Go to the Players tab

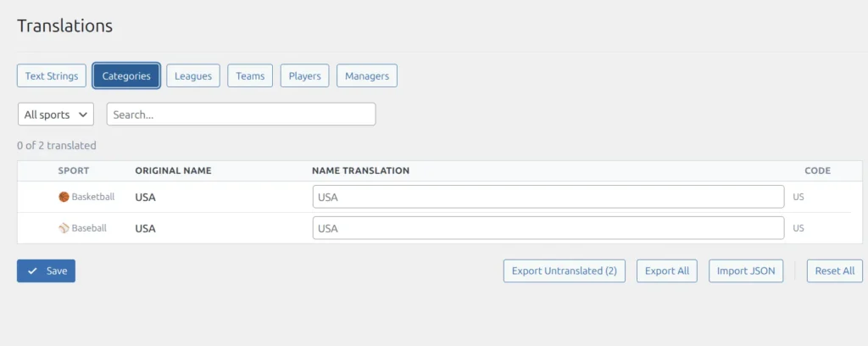coord(305,75)
